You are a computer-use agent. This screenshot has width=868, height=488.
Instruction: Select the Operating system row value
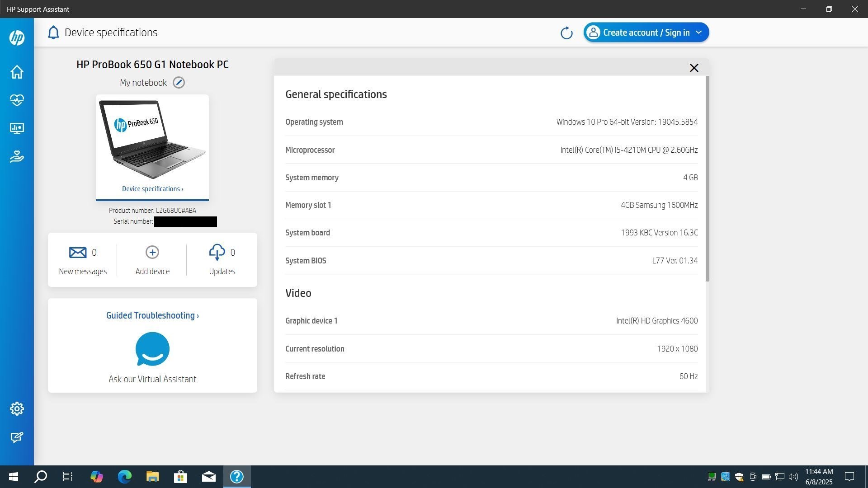tap(627, 122)
